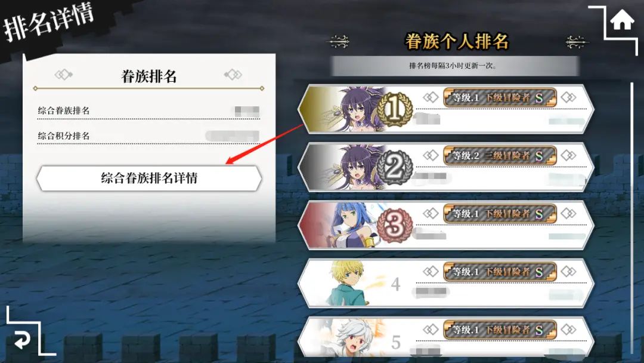Click the rank 4 adventurer level badge

(x=500, y=271)
